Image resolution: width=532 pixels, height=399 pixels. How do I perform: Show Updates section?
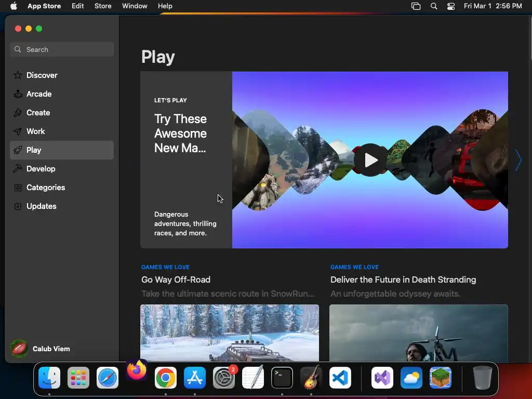coord(62,206)
